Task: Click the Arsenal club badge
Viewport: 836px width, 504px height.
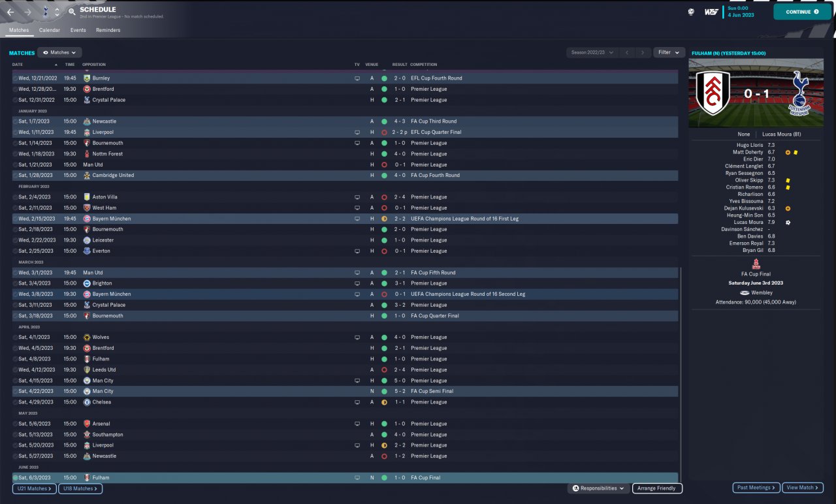Action: 87,424
